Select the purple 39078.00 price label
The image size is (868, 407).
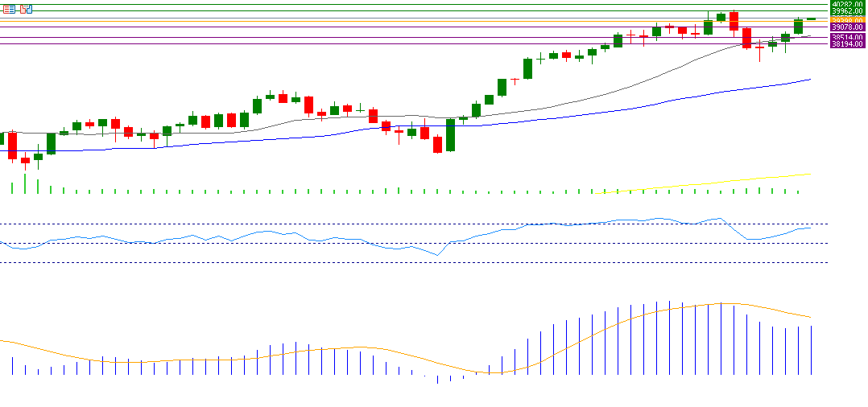point(847,27)
